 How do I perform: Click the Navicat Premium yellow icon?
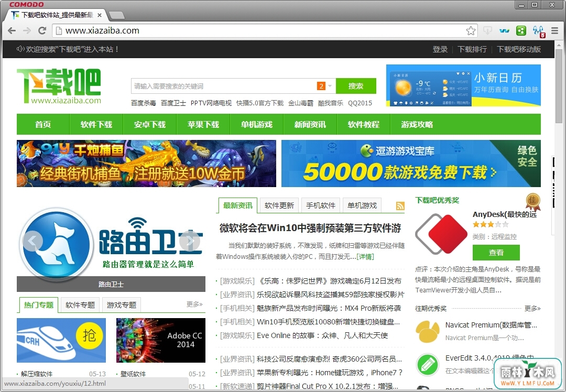(x=428, y=331)
